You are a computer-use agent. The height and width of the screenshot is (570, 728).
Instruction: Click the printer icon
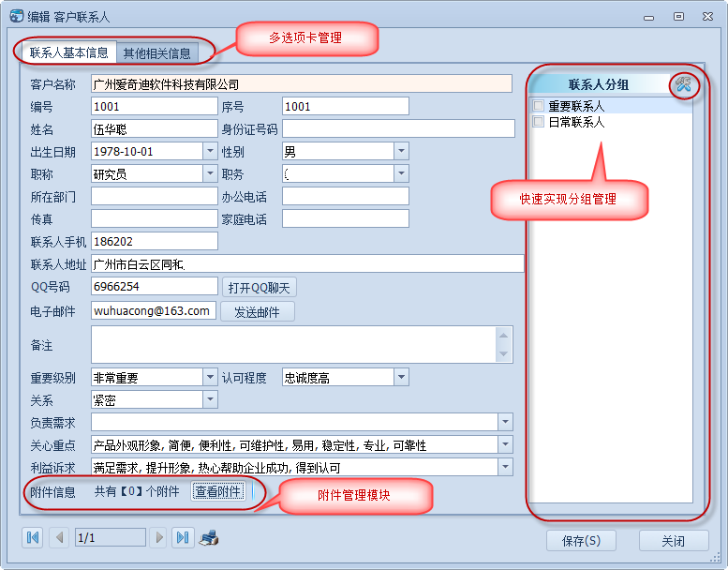(x=209, y=538)
